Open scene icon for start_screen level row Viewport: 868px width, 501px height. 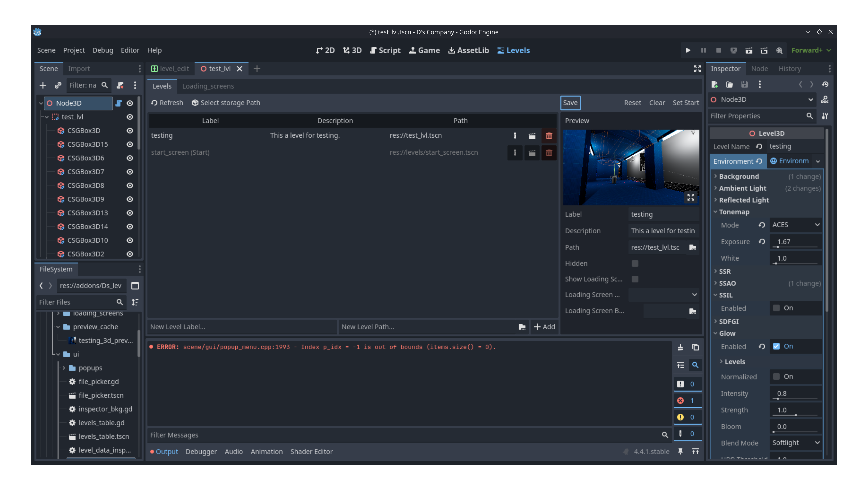532,153
